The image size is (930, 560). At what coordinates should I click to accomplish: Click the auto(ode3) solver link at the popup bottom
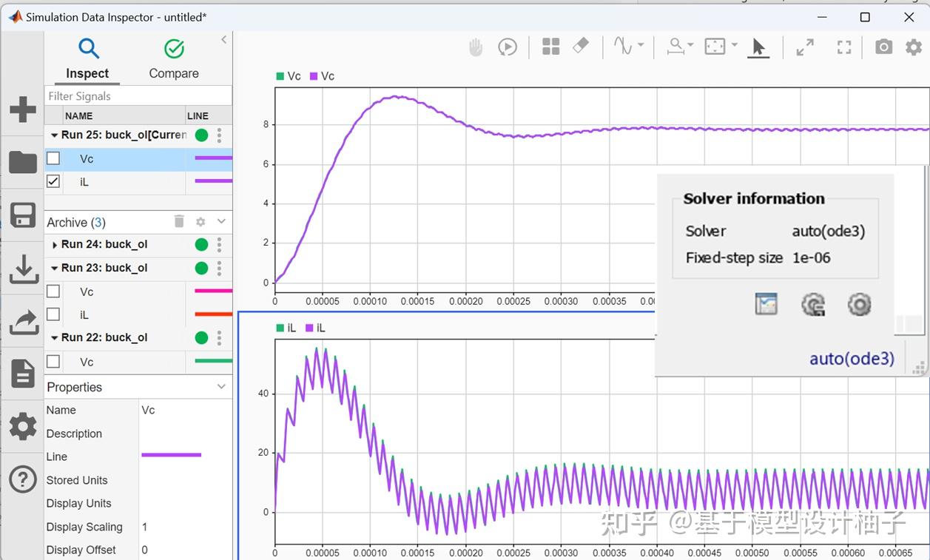click(852, 359)
